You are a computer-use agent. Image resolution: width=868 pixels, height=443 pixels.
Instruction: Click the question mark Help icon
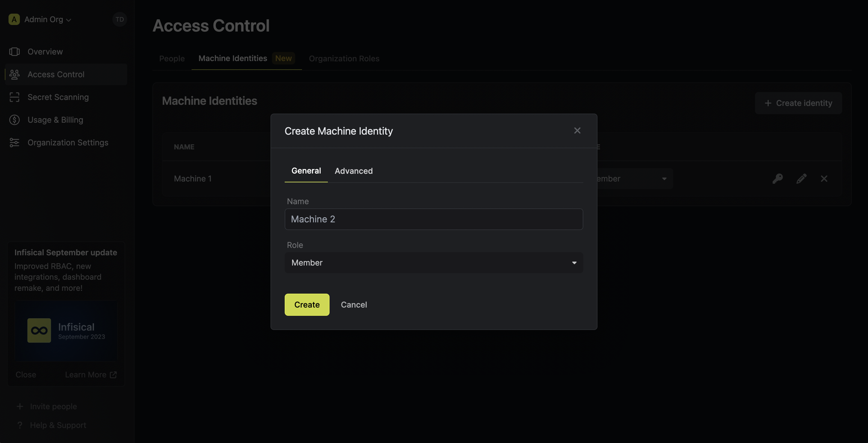click(x=20, y=425)
